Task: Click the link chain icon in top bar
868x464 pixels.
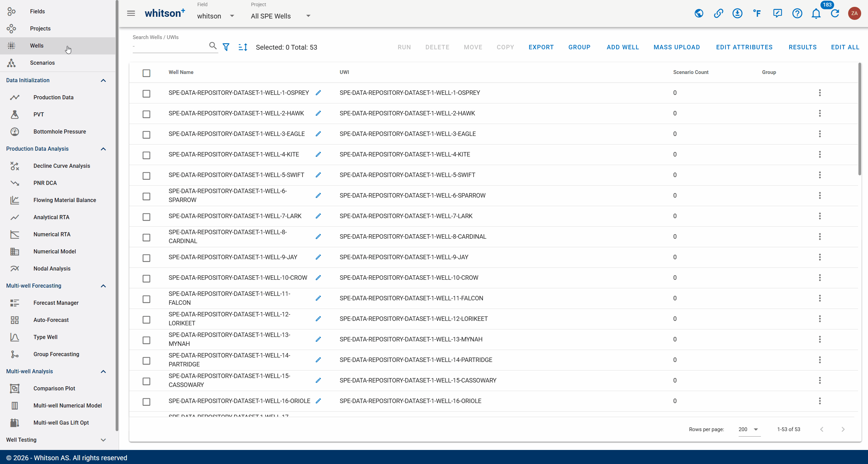Action: click(718, 13)
